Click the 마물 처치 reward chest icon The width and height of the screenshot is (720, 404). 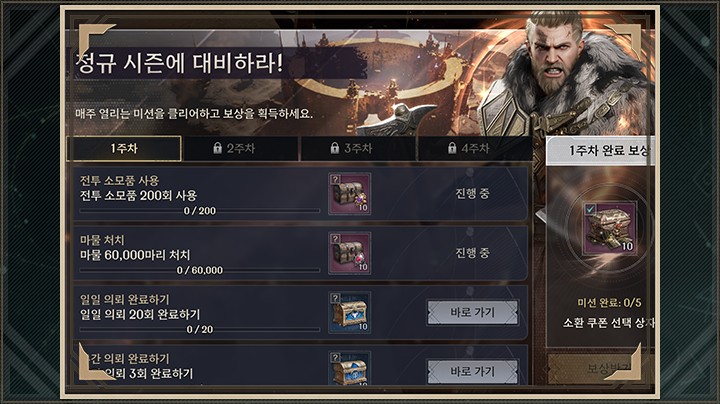coord(349,253)
